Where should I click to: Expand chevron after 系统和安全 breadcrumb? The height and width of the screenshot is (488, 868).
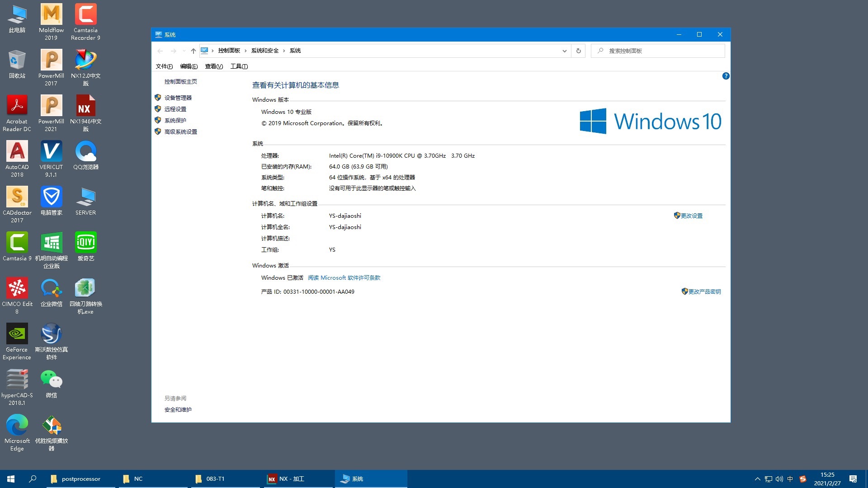pos(284,51)
